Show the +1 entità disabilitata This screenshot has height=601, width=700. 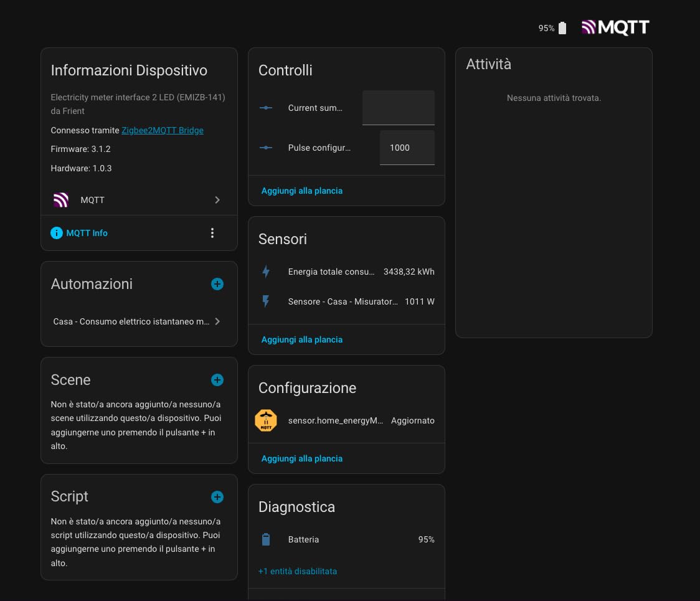pyautogui.click(x=297, y=571)
